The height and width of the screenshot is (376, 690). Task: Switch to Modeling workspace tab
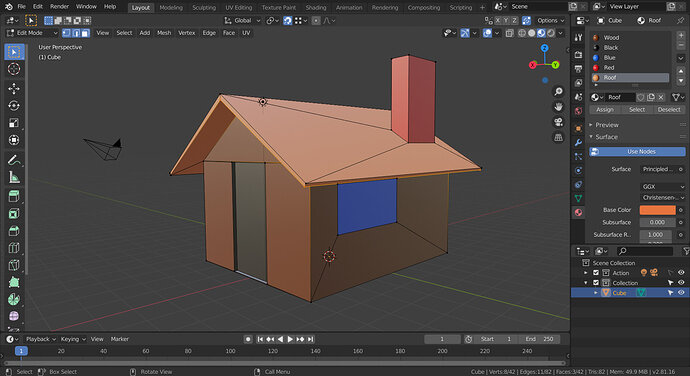[x=171, y=7]
